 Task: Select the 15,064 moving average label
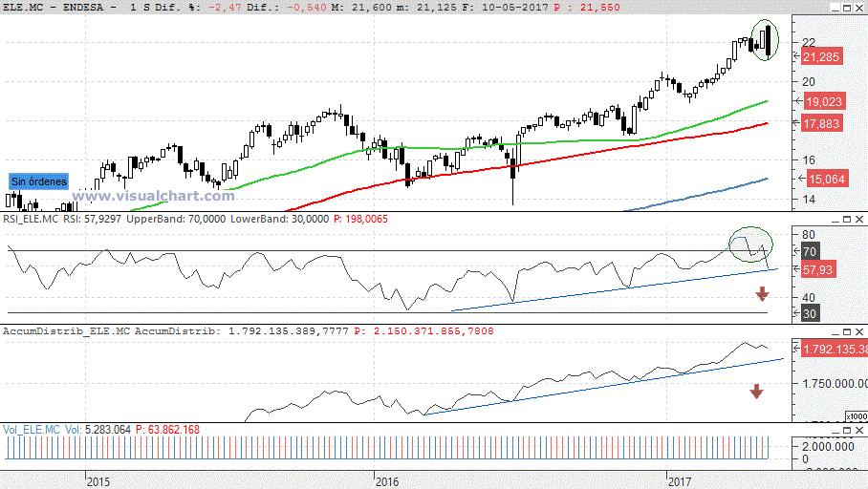point(827,180)
